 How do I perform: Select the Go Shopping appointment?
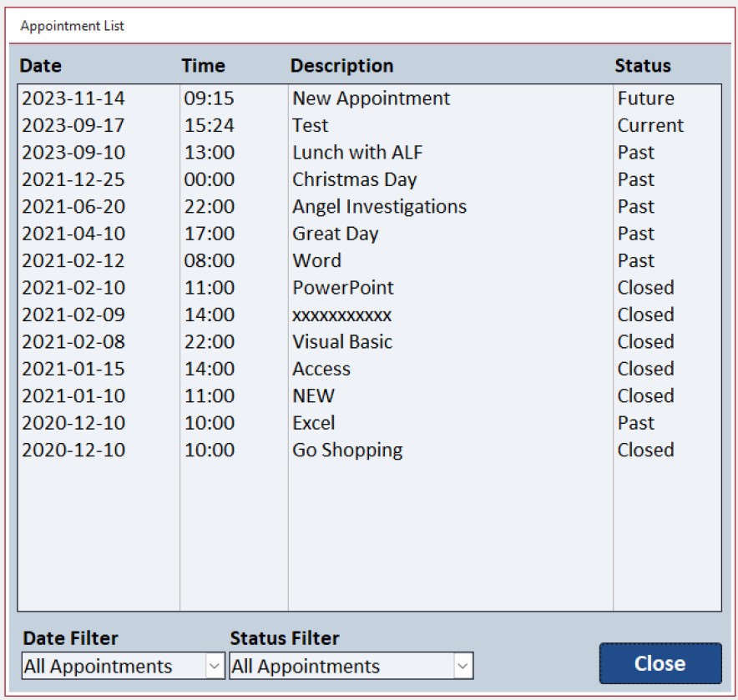(347, 450)
